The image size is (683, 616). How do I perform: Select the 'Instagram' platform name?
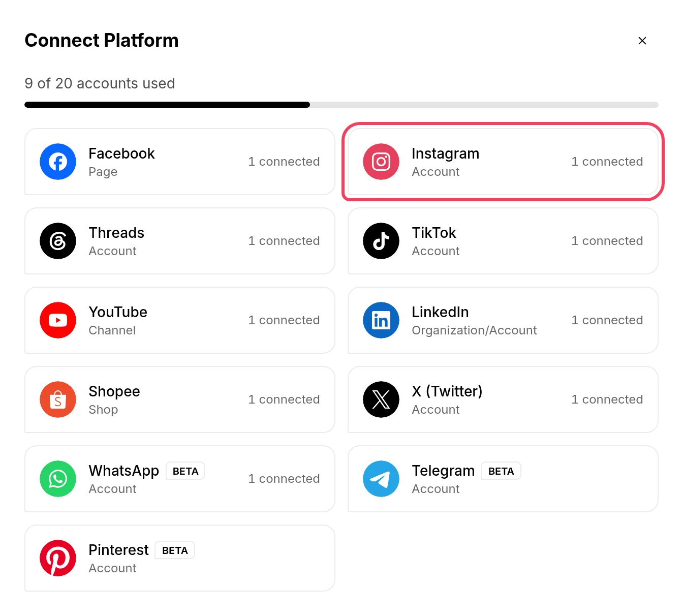click(446, 153)
